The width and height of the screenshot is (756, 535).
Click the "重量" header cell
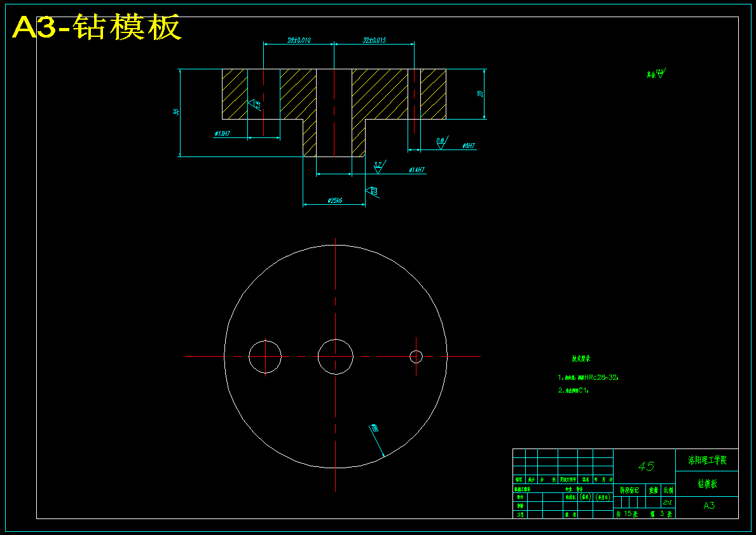point(653,490)
